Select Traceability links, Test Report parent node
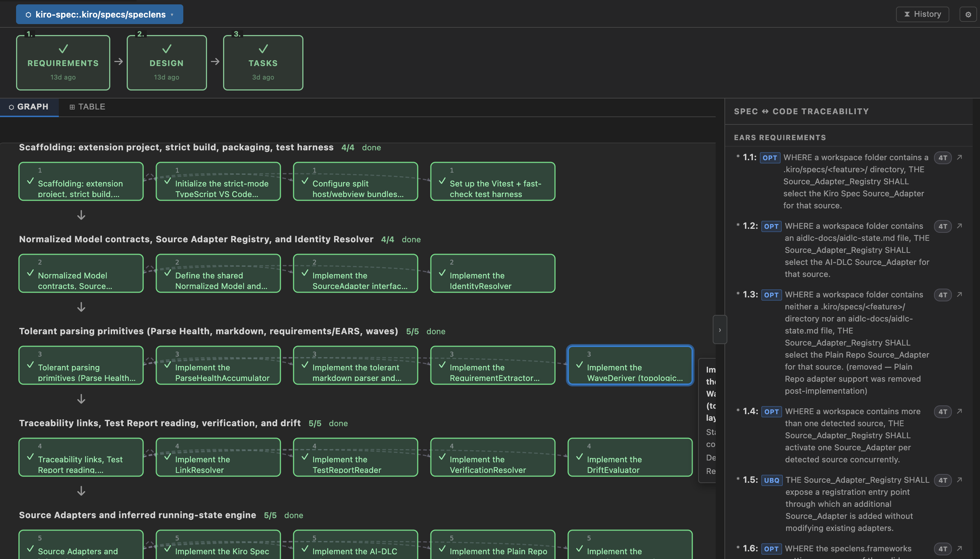This screenshot has height=559, width=980. point(81,457)
